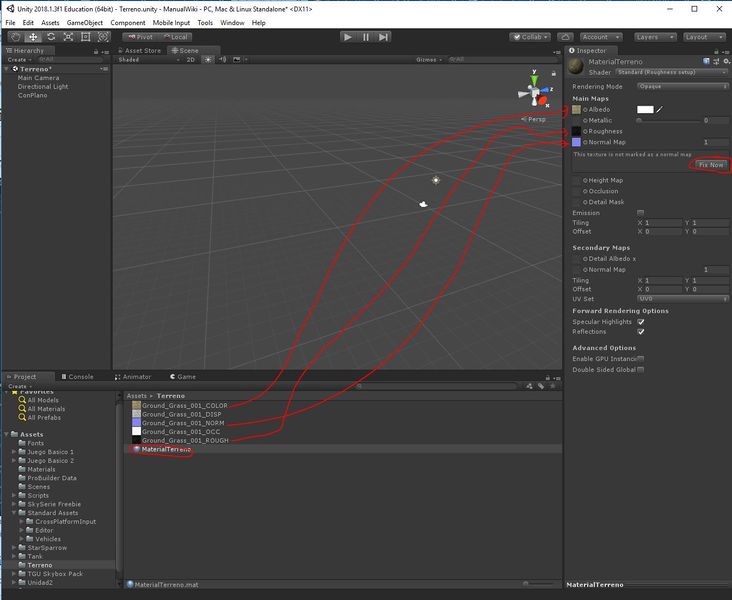The image size is (732, 600).
Task: Open the Collab dropdown
Action: (x=530, y=37)
